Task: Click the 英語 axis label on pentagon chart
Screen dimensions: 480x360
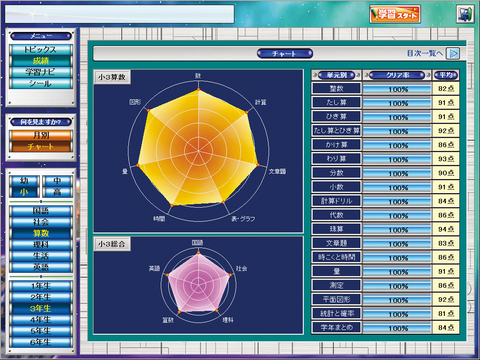Action: (154, 268)
